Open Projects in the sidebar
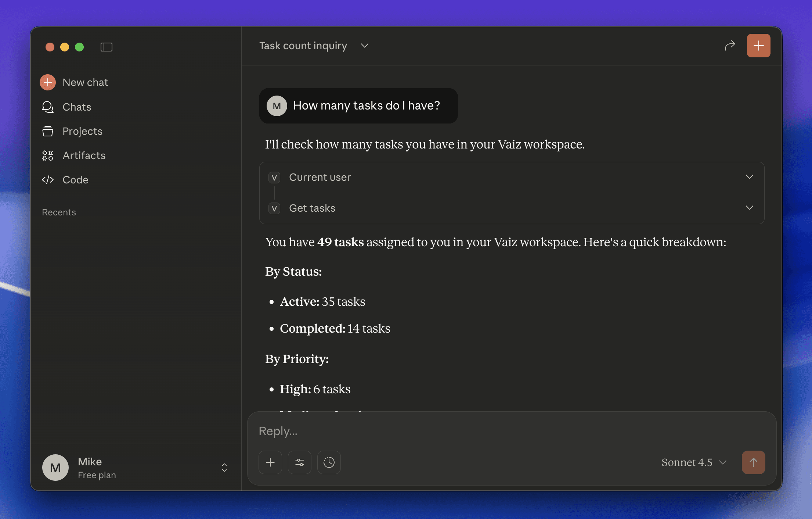The width and height of the screenshot is (812, 519). click(x=82, y=131)
